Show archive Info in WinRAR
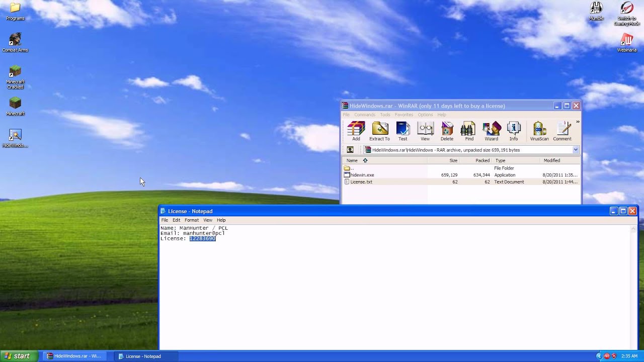The height and width of the screenshot is (362, 644). 514,131
